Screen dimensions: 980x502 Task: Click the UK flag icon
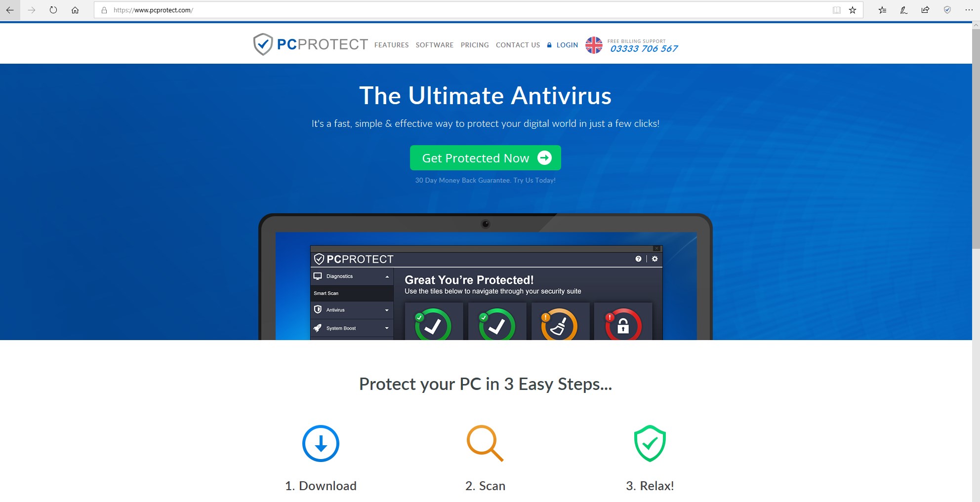tap(594, 45)
